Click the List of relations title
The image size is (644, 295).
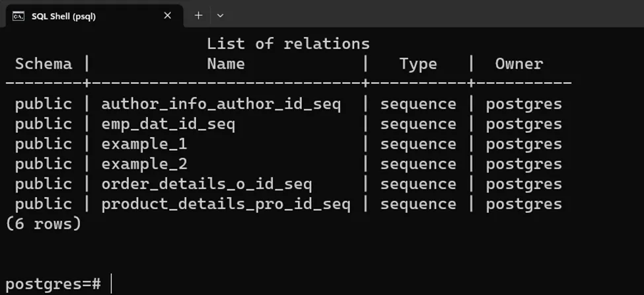(x=288, y=44)
